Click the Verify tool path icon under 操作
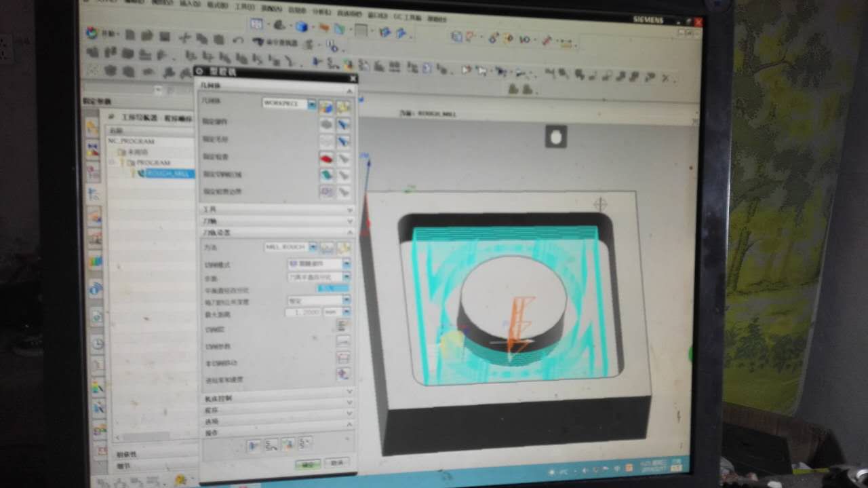 coord(288,445)
